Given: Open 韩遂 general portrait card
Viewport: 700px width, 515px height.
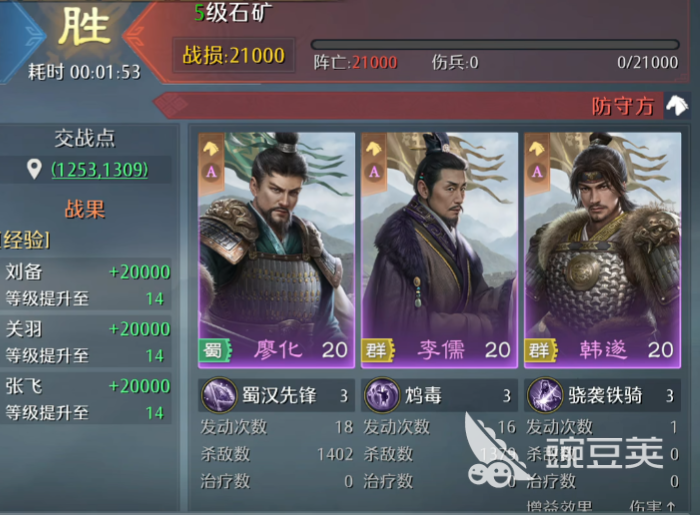Looking at the screenshot, I should (x=602, y=250).
